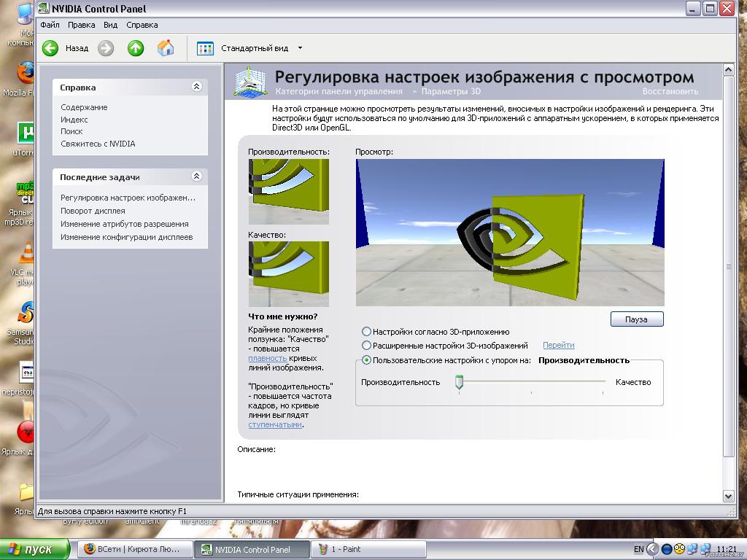Click the EN language indicator
The height and width of the screenshot is (560, 747).
point(639,549)
